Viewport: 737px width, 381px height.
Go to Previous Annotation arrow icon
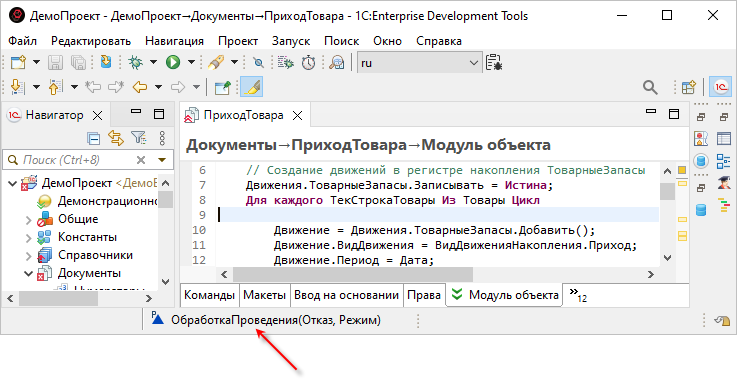coord(55,86)
